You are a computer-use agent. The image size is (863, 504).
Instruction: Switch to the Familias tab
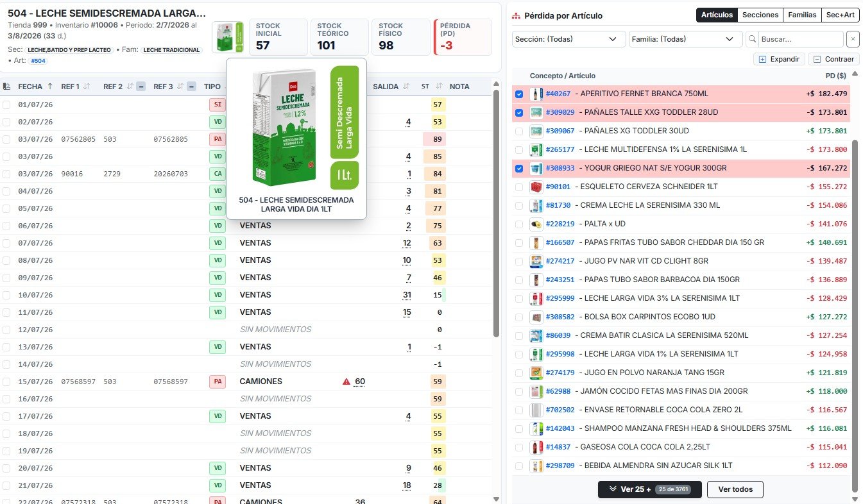click(802, 15)
